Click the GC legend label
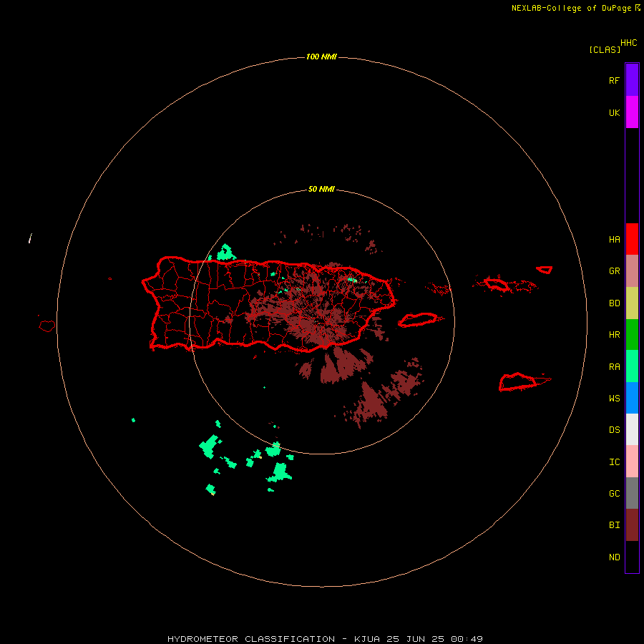Viewport: 644px width, 644px height. tap(614, 493)
